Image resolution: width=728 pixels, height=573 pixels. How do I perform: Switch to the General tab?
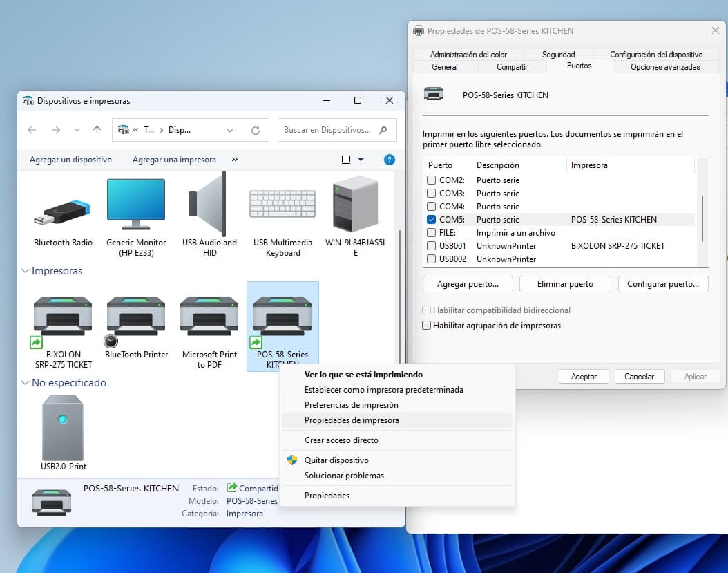pos(444,67)
